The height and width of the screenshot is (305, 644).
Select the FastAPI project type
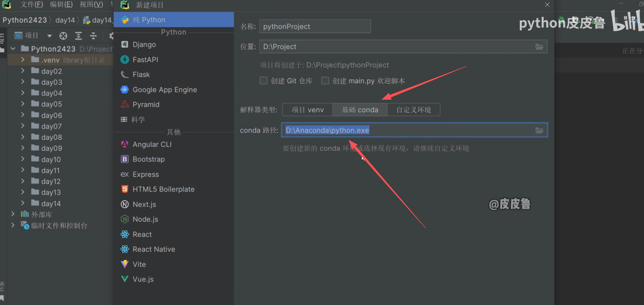coord(145,59)
